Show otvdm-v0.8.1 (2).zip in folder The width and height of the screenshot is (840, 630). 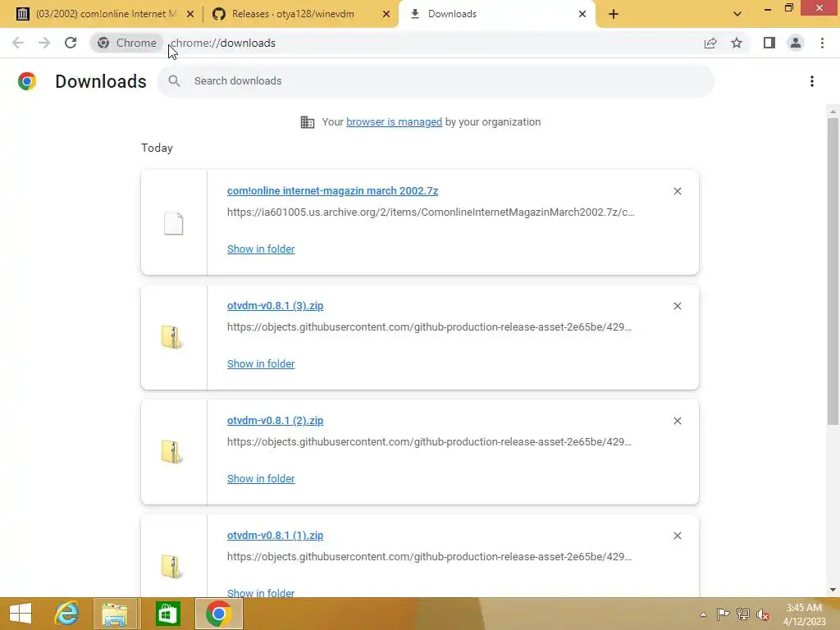point(260,479)
